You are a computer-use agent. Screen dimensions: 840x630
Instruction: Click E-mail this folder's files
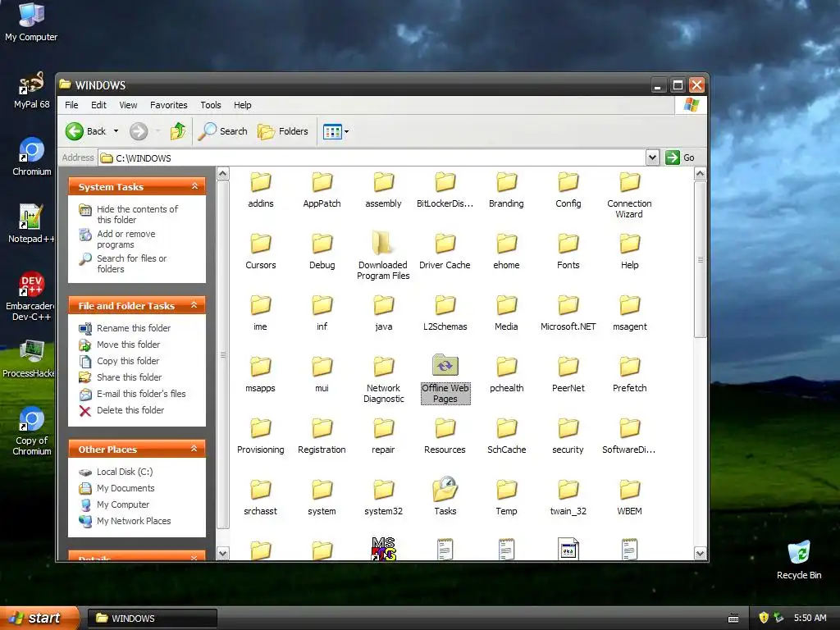(x=132, y=394)
